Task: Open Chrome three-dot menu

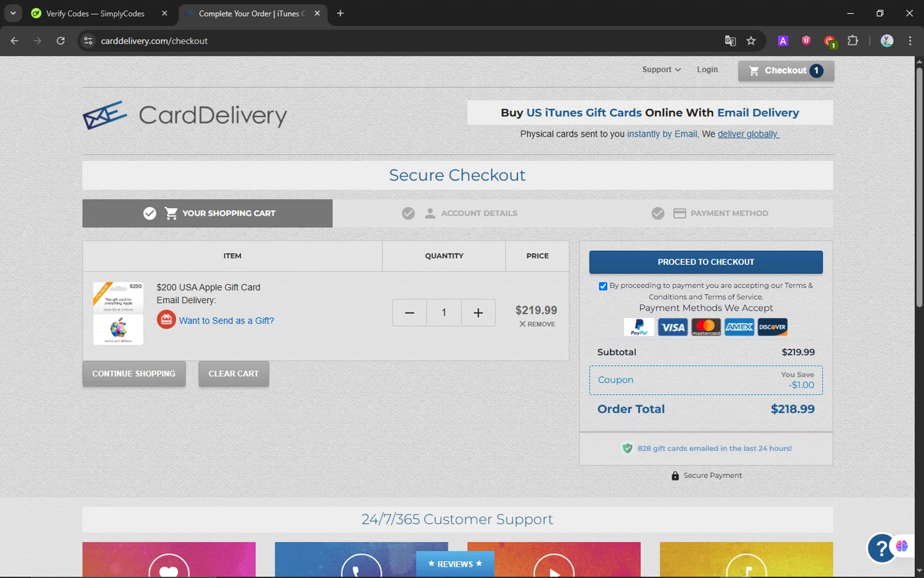Action: point(910,41)
